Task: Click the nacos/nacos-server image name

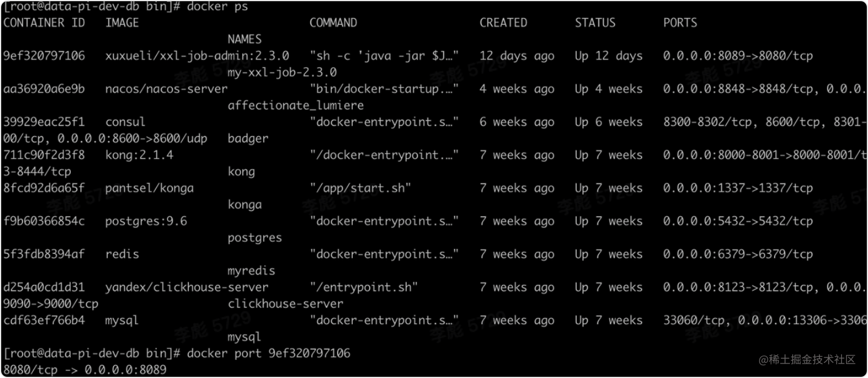Action: (x=166, y=89)
